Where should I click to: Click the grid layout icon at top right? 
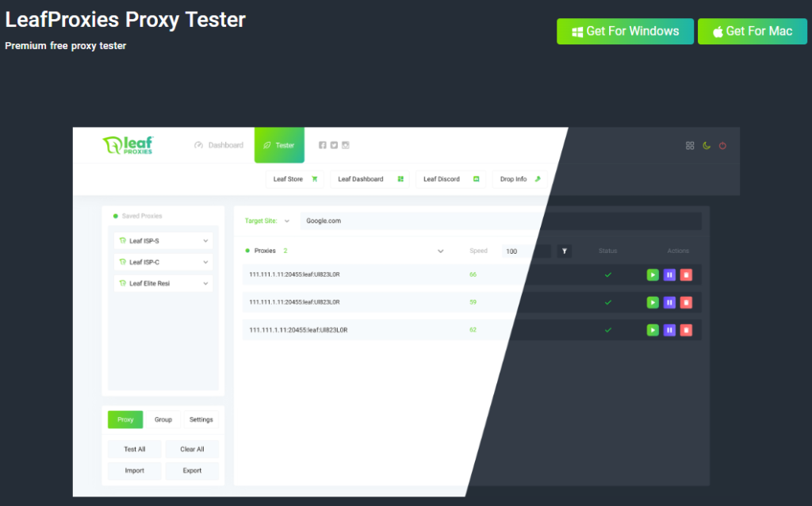click(690, 146)
